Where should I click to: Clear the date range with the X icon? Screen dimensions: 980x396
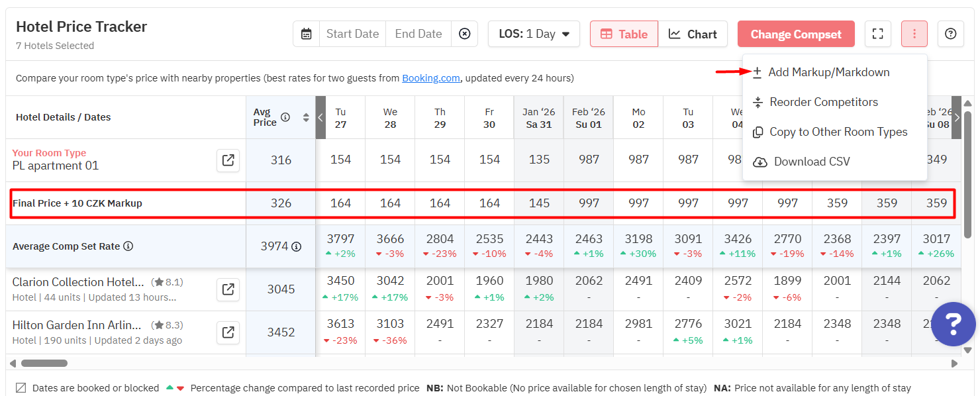(x=465, y=34)
